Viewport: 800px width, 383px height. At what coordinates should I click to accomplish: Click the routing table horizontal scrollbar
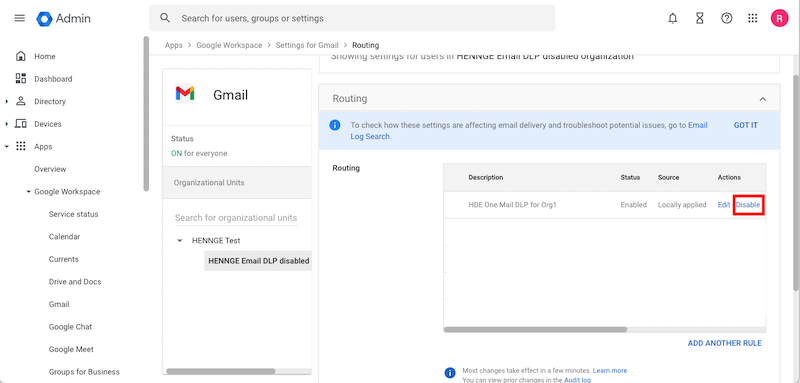(535, 330)
